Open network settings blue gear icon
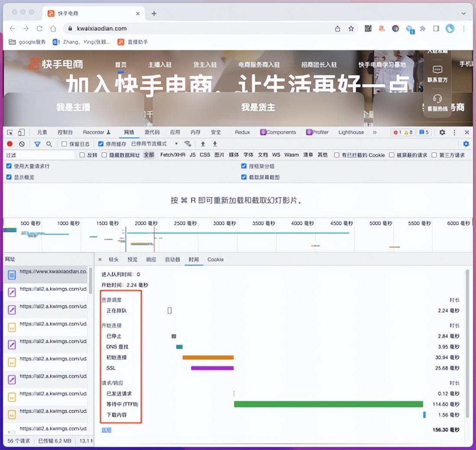The height and width of the screenshot is (450, 476). coord(466,144)
